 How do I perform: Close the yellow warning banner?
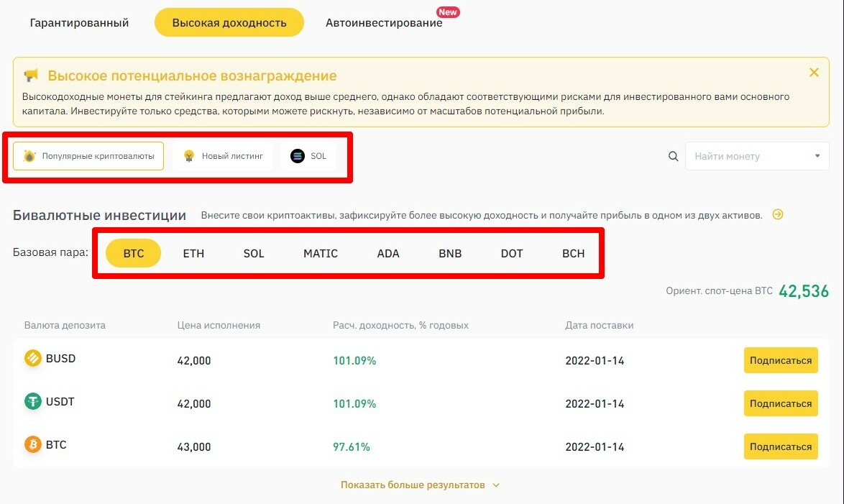point(814,72)
